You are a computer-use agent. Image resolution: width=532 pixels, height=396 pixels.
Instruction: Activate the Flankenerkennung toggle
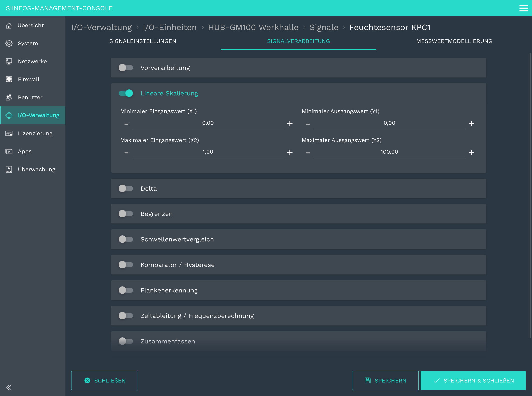(x=126, y=290)
